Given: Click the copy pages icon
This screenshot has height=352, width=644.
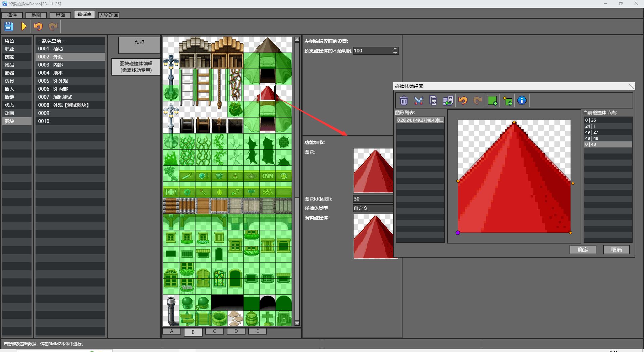Looking at the screenshot, I should pyautogui.click(x=433, y=100).
